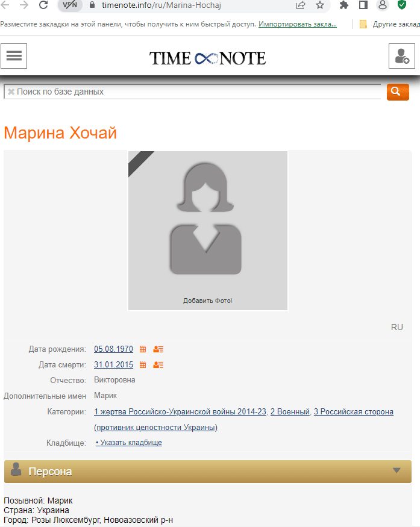Viewport: 420px width, 527px height.
Task: Open the 3 Российская сторона category link
Action: click(x=354, y=412)
